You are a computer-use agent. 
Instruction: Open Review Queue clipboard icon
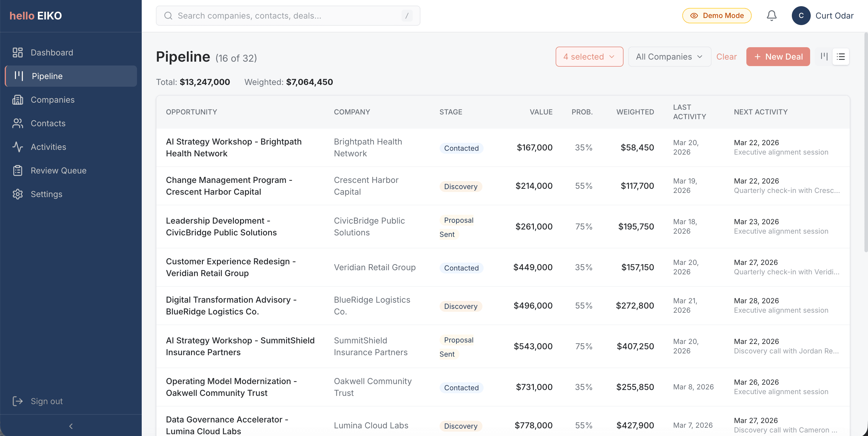point(17,171)
